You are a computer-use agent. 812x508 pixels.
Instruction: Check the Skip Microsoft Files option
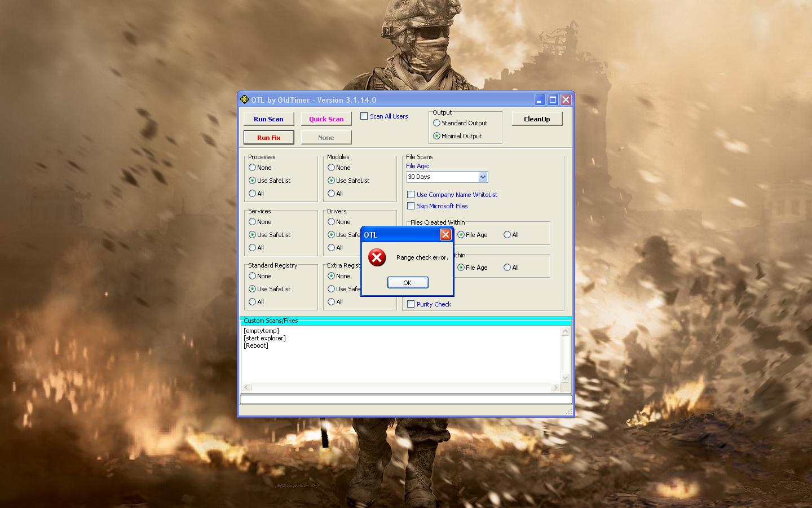pos(411,206)
